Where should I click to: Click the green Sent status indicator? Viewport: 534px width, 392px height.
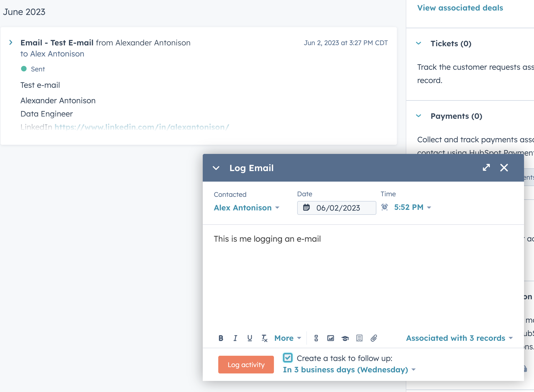coord(24,69)
